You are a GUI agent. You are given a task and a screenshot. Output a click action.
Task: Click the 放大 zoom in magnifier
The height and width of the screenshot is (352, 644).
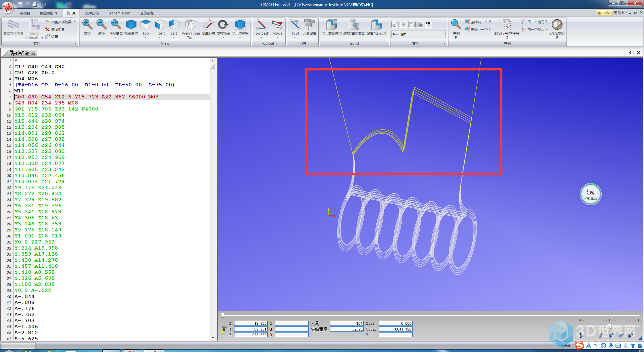87,25
